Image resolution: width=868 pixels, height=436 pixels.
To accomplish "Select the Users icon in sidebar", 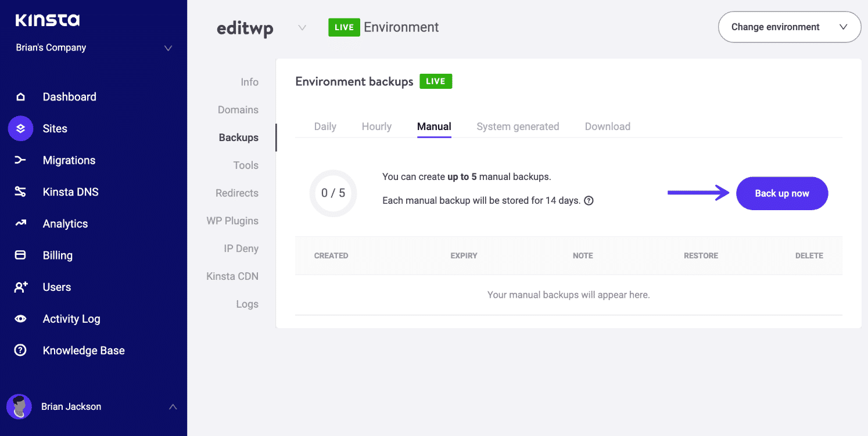I will 20,287.
